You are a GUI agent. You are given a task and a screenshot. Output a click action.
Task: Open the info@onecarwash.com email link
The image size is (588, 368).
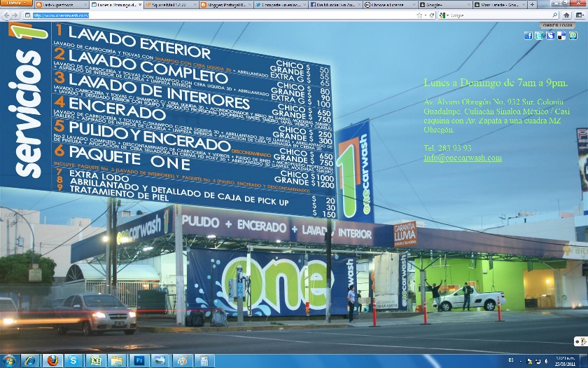463,158
